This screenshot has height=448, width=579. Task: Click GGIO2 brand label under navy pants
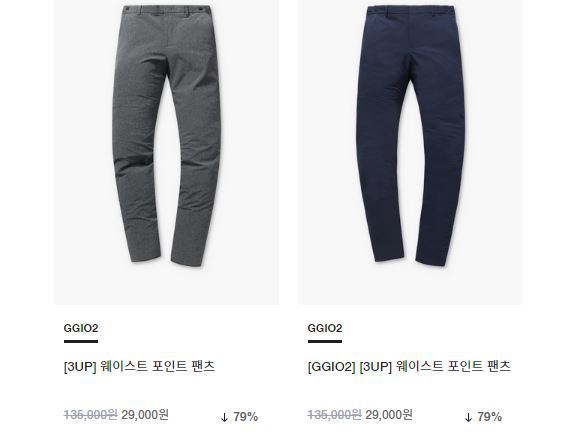coord(325,328)
